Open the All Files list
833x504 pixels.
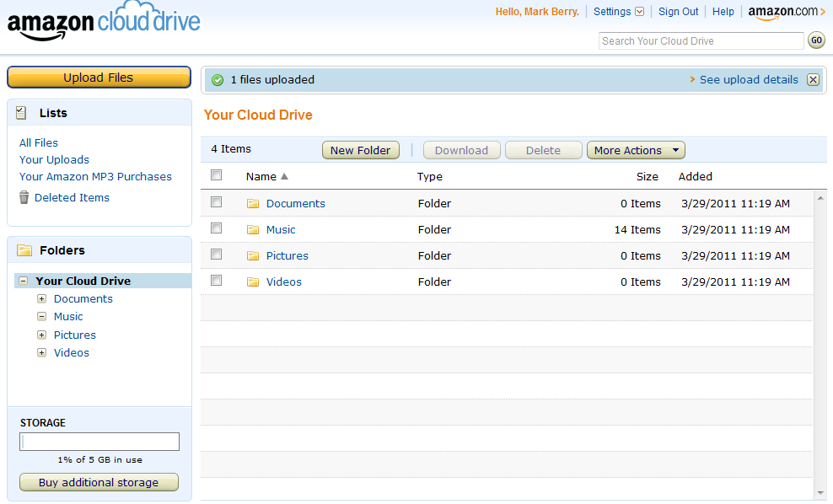coord(39,143)
